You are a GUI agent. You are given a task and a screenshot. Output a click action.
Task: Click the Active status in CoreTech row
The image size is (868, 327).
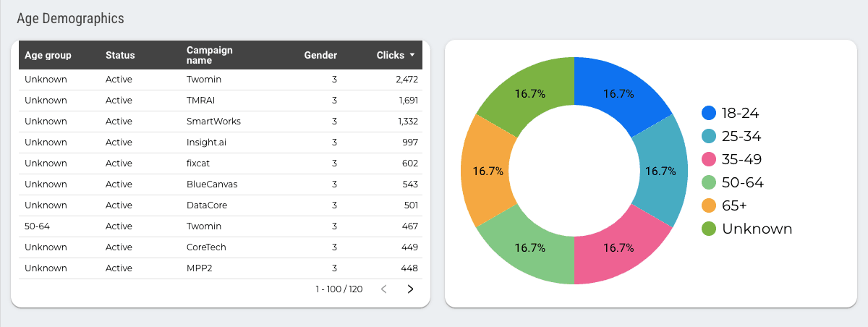(119, 247)
